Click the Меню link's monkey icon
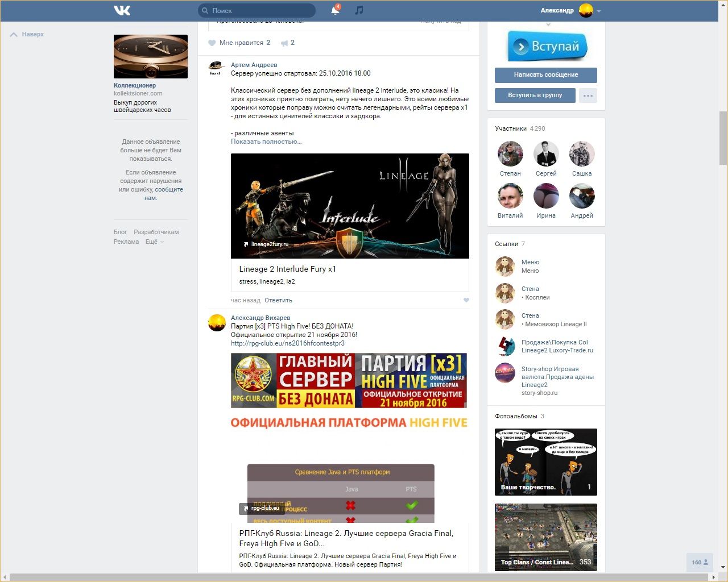This screenshot has height=582, width=728. (505, 266)
